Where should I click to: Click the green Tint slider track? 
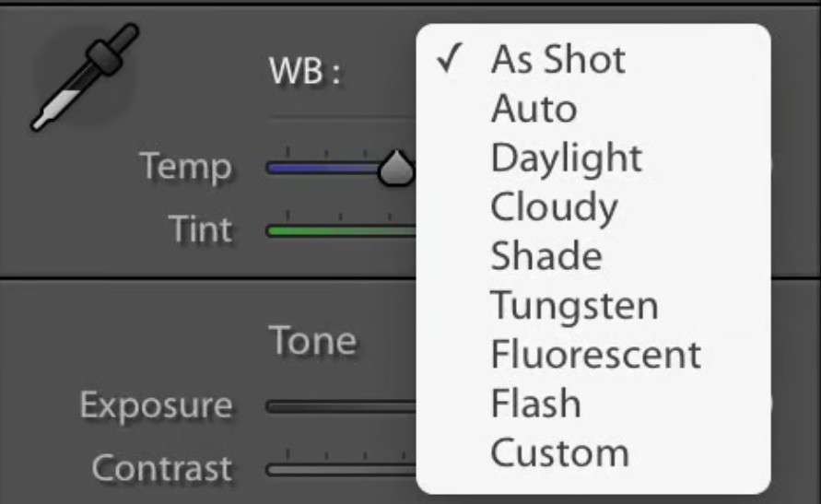[341, 229]
